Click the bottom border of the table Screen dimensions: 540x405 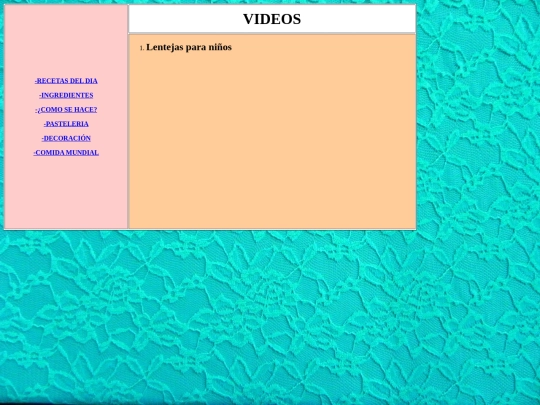[x=210, y=229]
